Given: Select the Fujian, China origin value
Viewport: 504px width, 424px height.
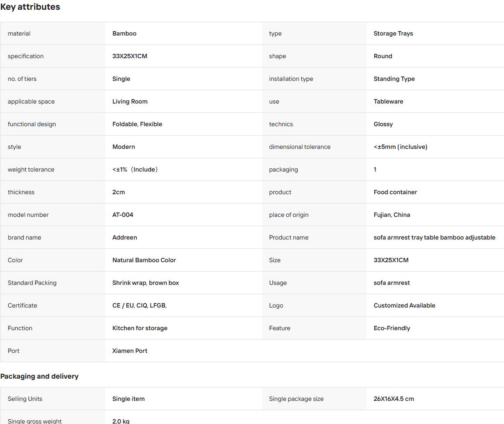Looking at the screenshot, I should coord(392,215).
